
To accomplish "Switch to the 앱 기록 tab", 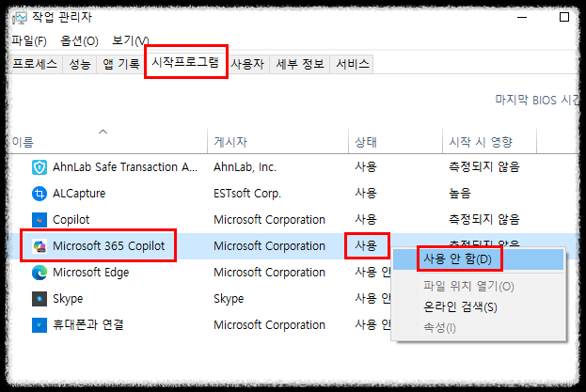I will pos(120,64).
